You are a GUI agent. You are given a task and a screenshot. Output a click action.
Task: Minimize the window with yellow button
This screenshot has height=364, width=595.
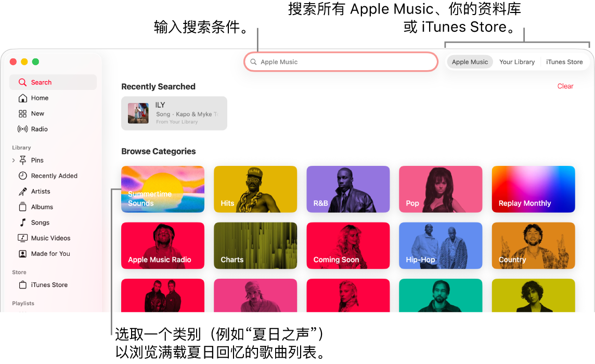tap(24, 62)
